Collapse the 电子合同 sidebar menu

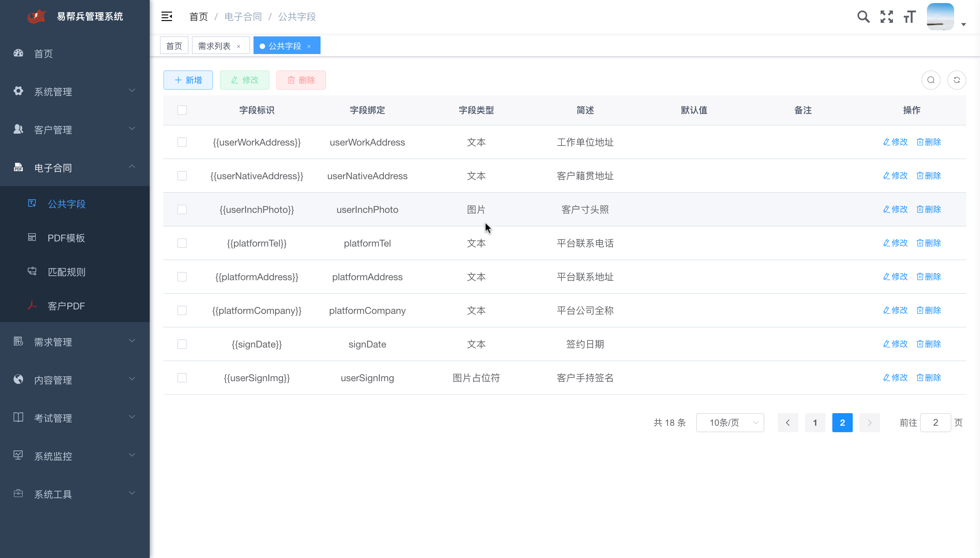pyautogui.click(x=75, y=168)
